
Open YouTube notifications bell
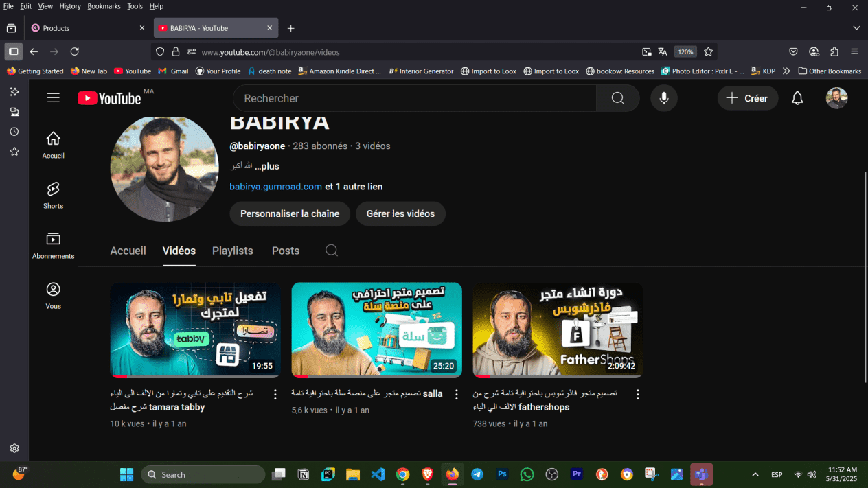pyautogui.click(x=797, y=98)
